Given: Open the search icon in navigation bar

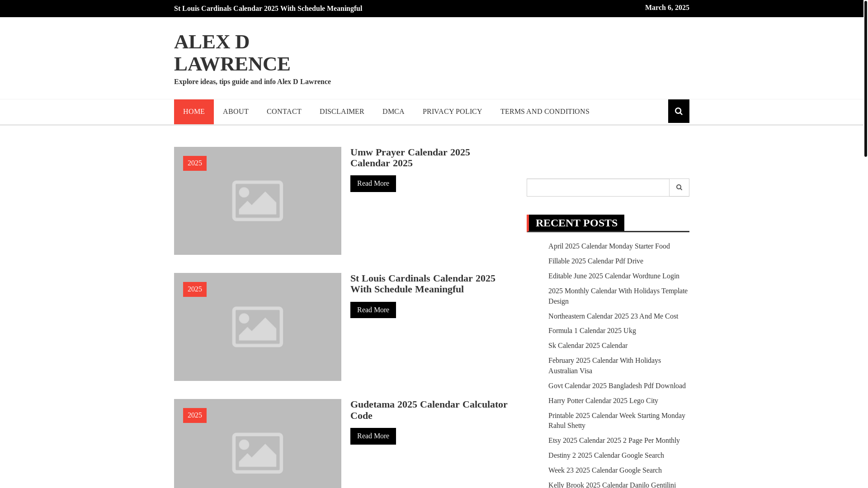Looking at the screenshot, I should click(x=679, y=111).
